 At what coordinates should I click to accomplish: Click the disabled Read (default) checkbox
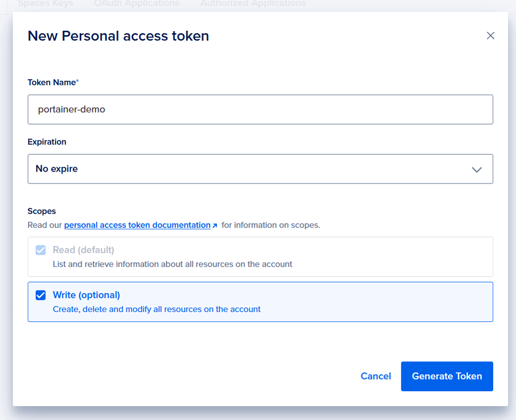[x=41, y=250]
